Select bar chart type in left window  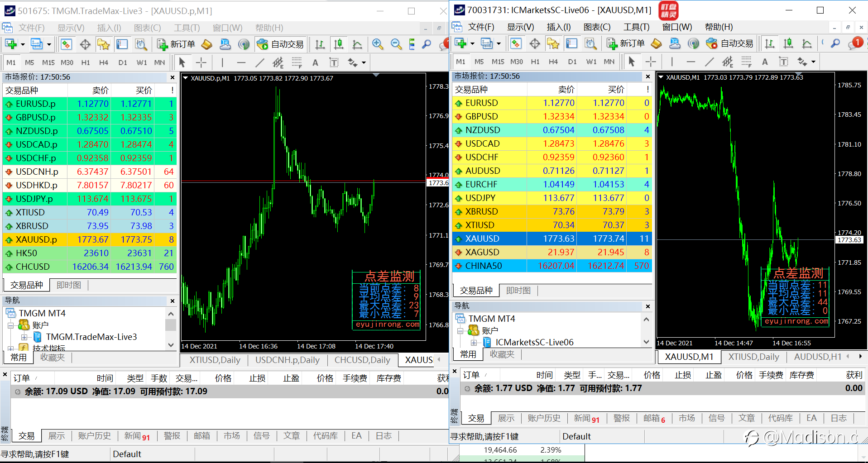(320, 44)
